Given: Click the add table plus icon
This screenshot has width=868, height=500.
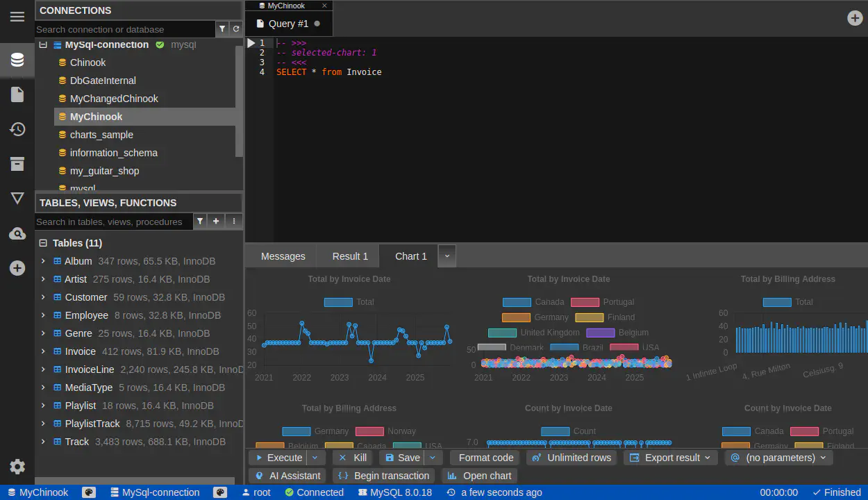Looking at the screenshot, I should 216,222.
